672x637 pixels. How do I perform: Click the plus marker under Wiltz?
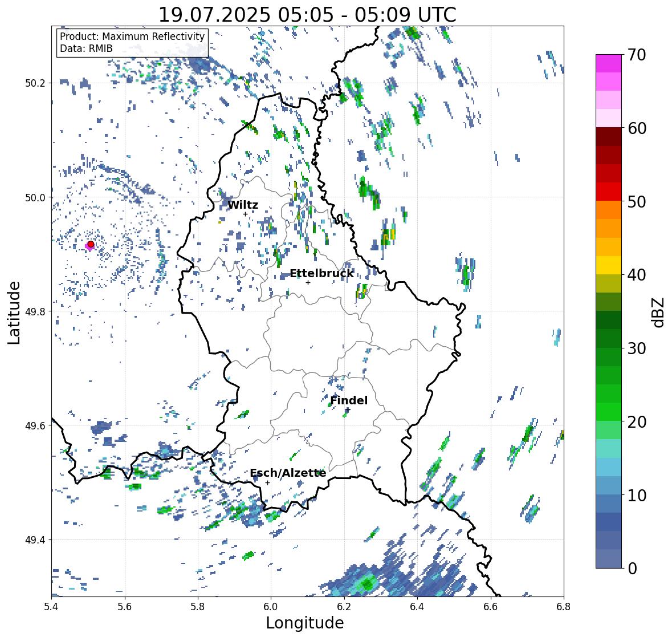click(246, 214)
